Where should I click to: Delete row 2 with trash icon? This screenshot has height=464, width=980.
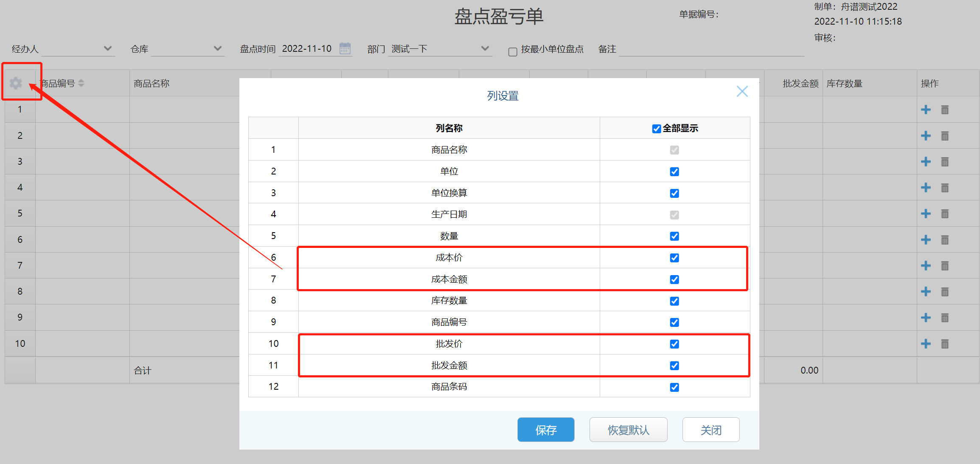(945, 136)
